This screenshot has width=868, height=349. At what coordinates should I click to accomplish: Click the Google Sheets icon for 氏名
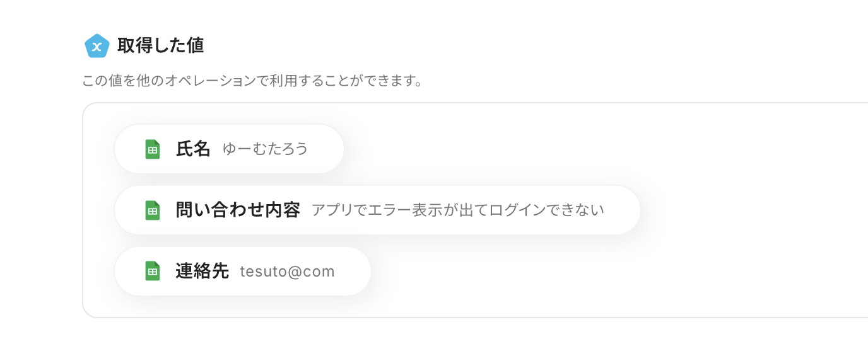(x=153, y=149)
